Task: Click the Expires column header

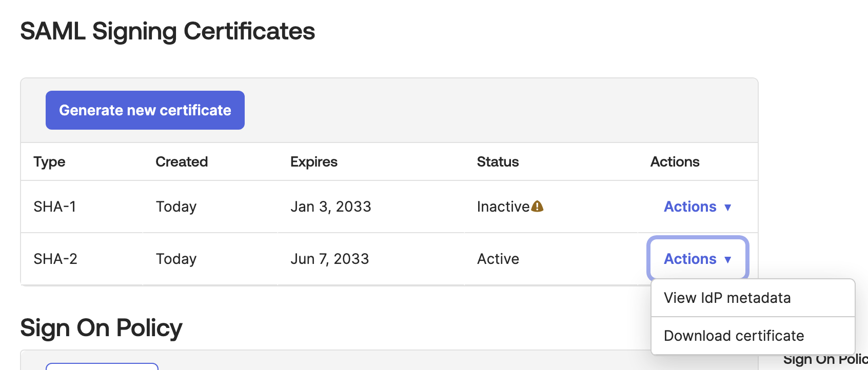Action: [x=313, y=162]
